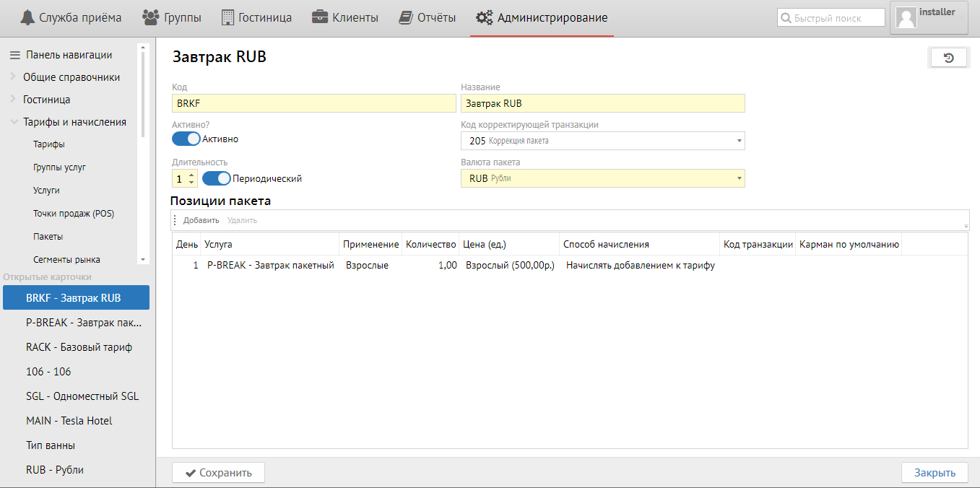Switch to RACK - Базовый тариф card
980x488 pixels.
point(79,347)
